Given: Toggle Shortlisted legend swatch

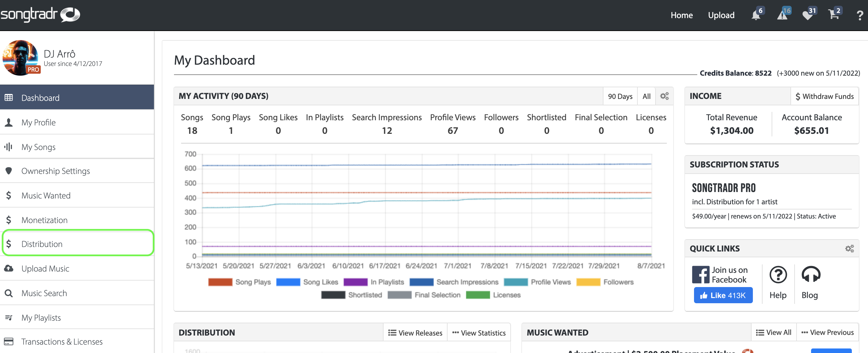Looking at the screenshot, I should pyautogui.click(x=333, y=295).
